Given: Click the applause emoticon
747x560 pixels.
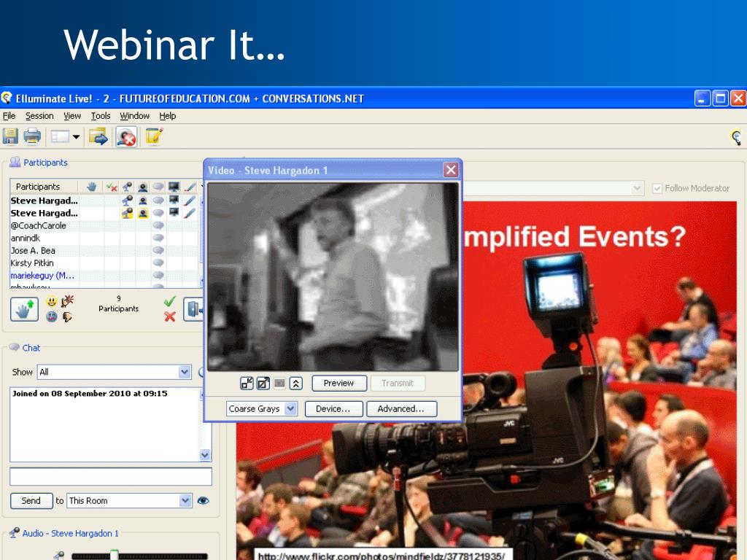Looking at the screenshot, I should point(67,300).
